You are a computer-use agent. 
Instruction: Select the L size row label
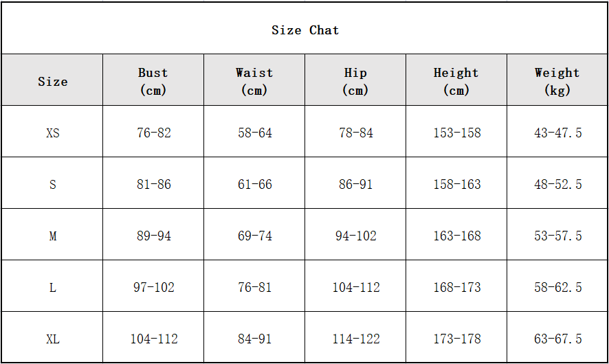pyautogui.click(x=53, y=287)
